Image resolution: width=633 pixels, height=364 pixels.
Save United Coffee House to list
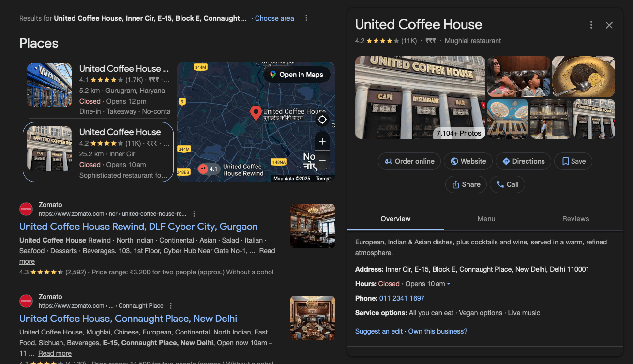[x=573, y=161]
